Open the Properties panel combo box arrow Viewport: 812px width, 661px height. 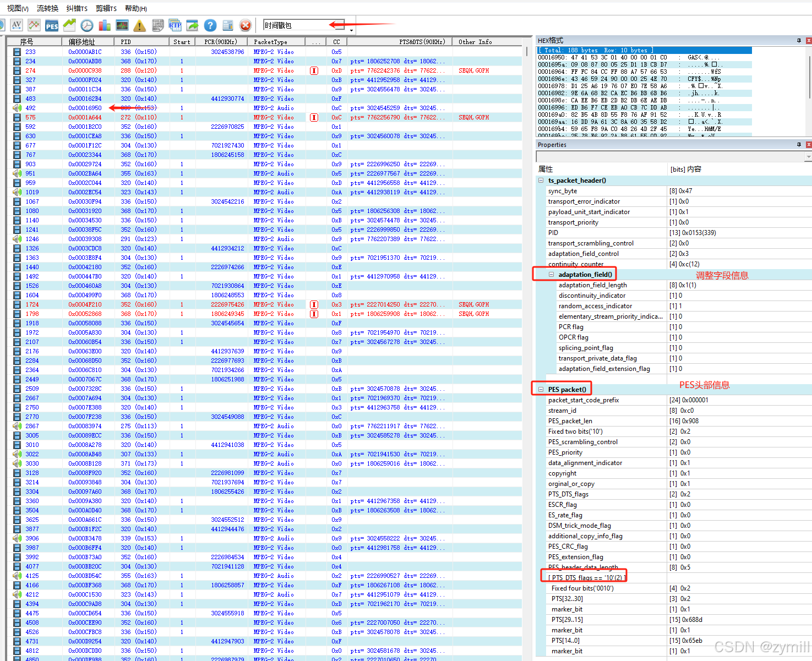808,157
